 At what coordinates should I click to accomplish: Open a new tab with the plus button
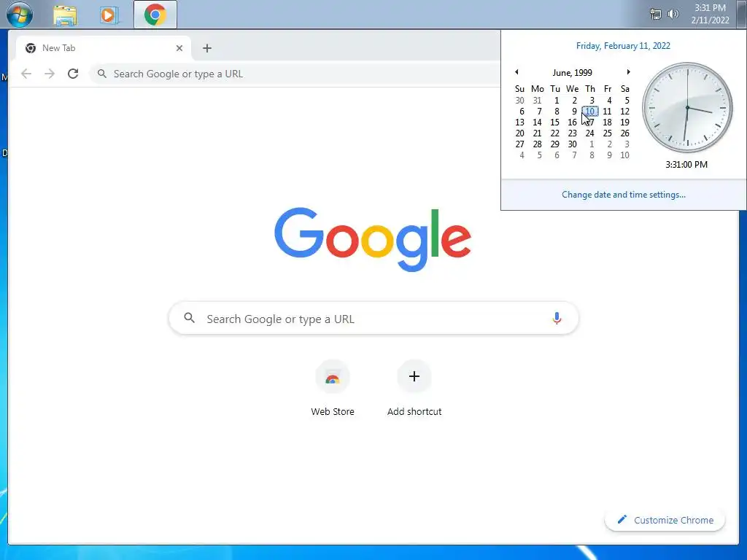(x=206, y=48)
